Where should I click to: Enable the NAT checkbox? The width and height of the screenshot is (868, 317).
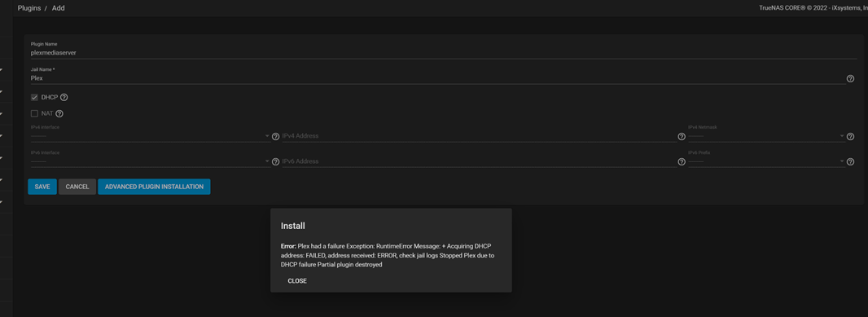pos(34,113)
